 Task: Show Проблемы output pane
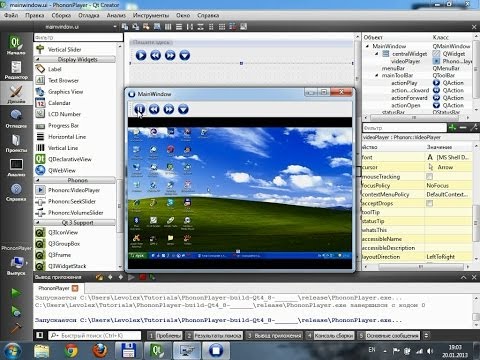tap(165, 335)
